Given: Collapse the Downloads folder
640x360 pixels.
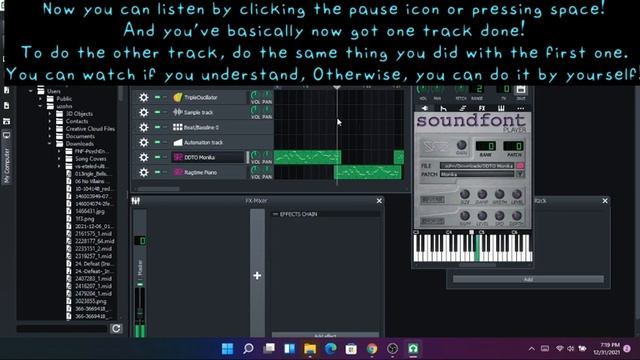Looking at the screenshot, I should pyautogui.click(x=50, y=144).
